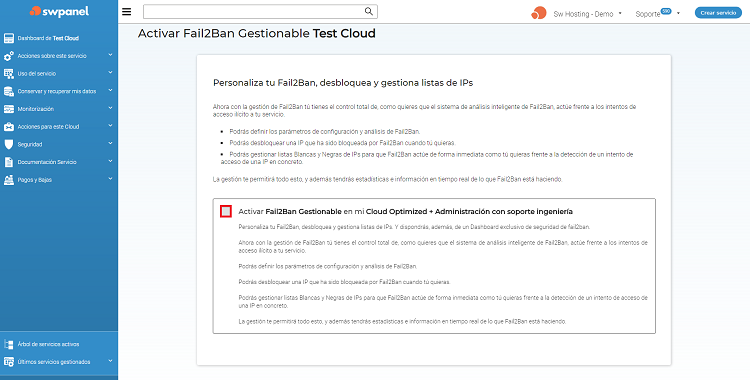
Task: Select Conservar y recuperar mis datos
Action: pos(59,91)
